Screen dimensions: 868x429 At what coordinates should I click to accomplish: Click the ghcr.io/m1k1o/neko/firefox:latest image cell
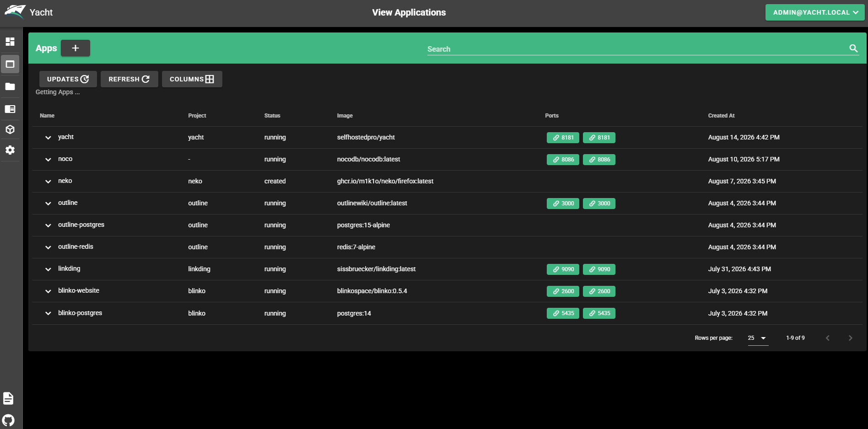point(385,181)
